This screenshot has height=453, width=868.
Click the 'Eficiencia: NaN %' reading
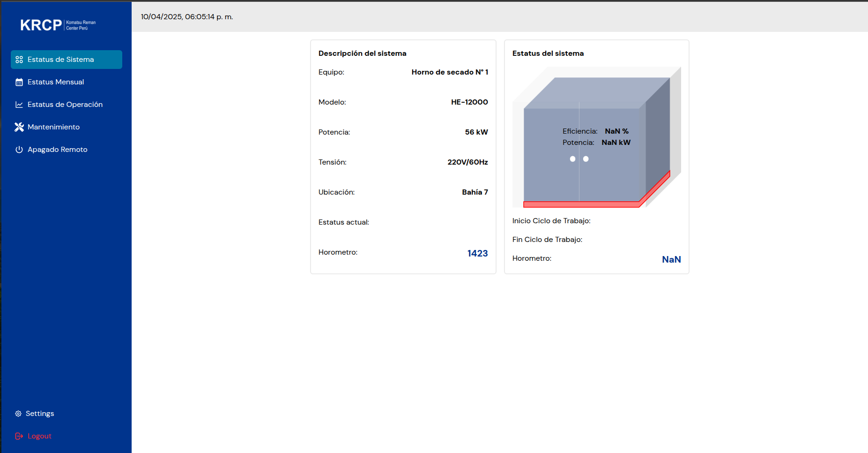(595, 131)
